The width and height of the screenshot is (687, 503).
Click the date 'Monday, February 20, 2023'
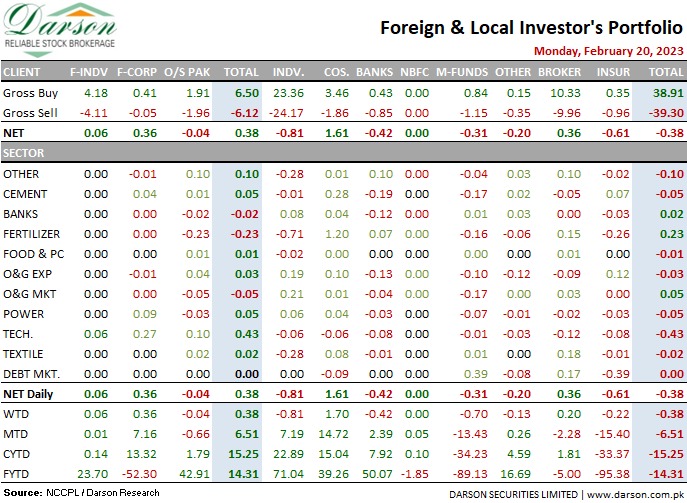(609, 51)
